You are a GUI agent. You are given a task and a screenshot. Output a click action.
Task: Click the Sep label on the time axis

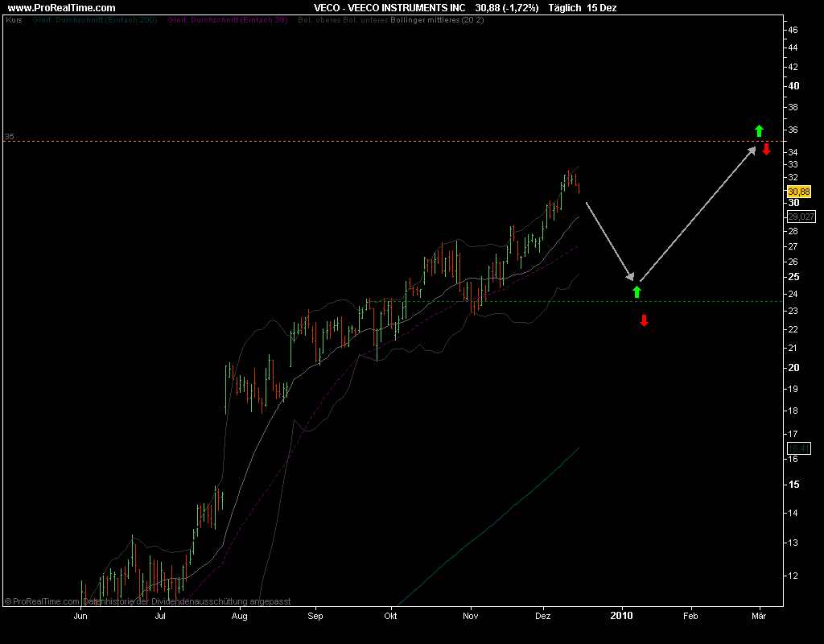[315, 617]
